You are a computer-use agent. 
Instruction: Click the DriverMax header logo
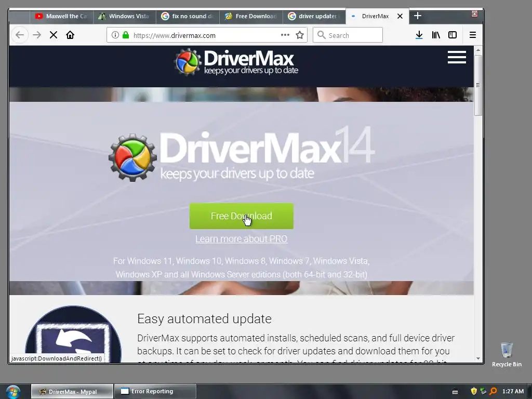coord(236,62)
